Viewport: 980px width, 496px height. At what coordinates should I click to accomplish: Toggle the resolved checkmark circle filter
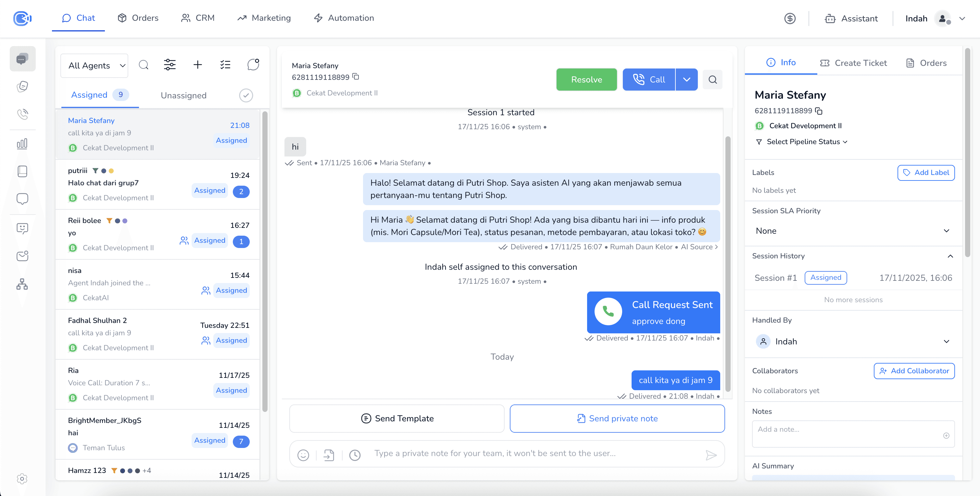tap(246, 95)
